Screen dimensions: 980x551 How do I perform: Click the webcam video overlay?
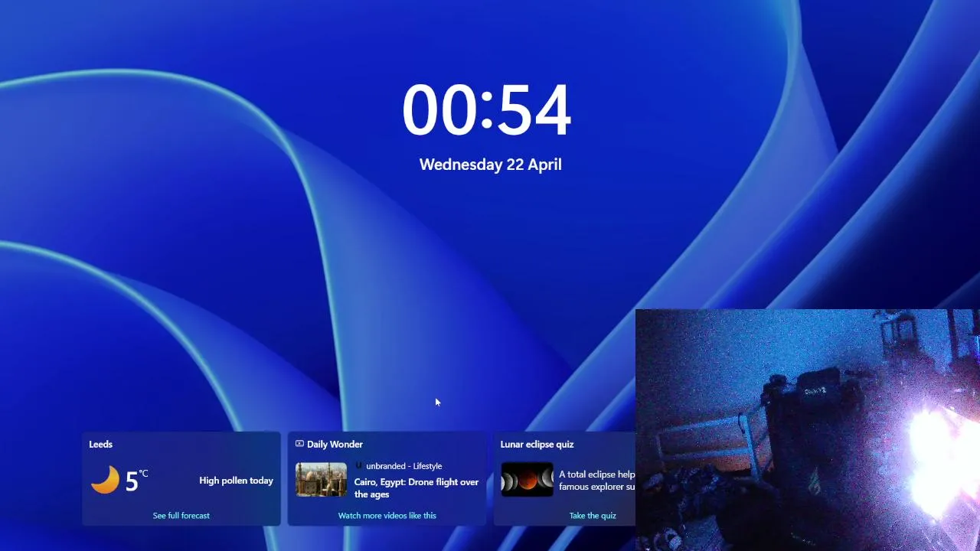tap(808, 430)
